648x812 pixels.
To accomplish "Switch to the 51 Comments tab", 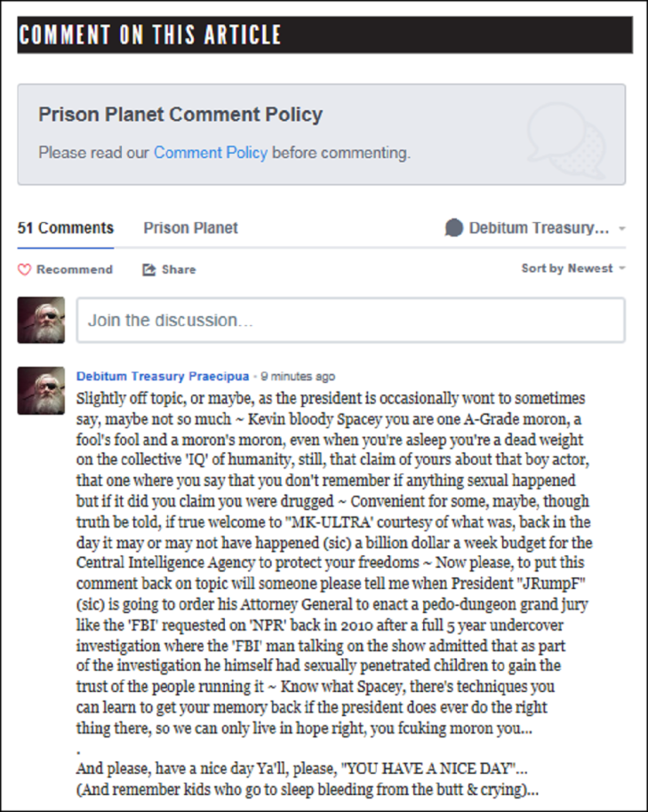I will click(x=66, y=228).
